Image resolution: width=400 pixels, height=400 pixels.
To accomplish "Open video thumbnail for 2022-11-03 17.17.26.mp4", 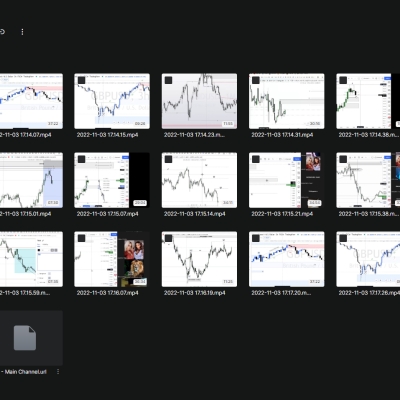I will [368, 259].
